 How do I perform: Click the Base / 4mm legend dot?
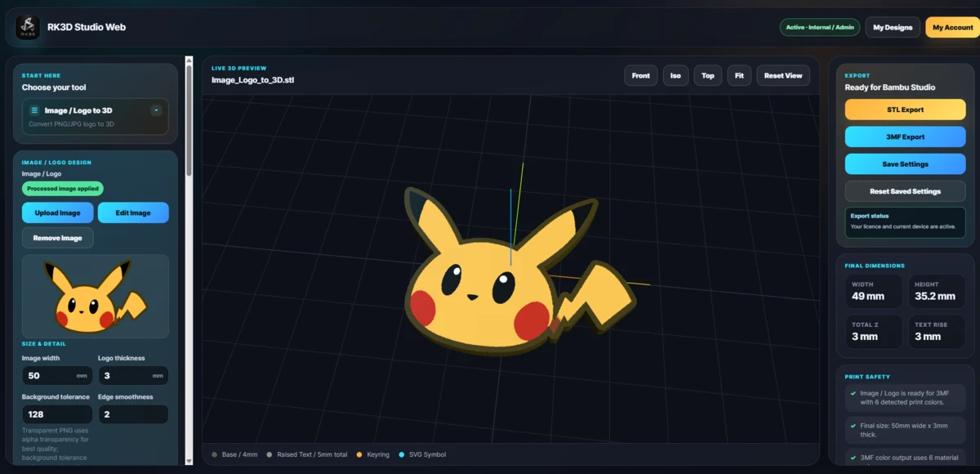[215, 454]
